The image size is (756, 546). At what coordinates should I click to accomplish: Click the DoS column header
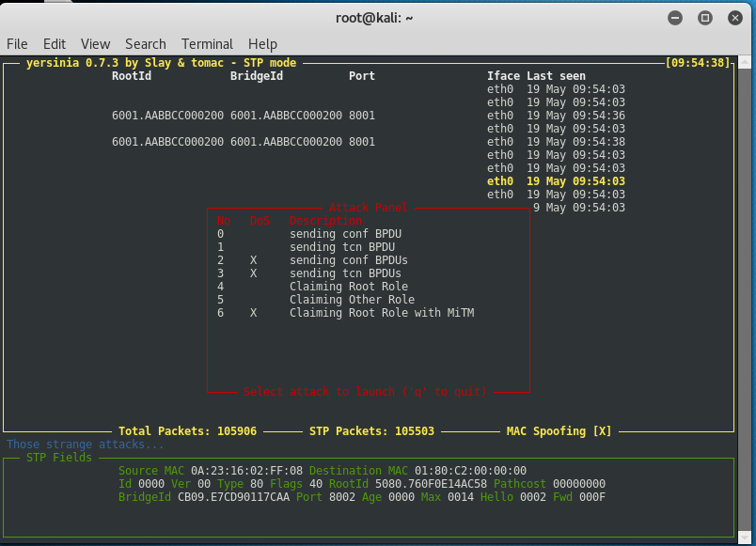click(260, 221)
